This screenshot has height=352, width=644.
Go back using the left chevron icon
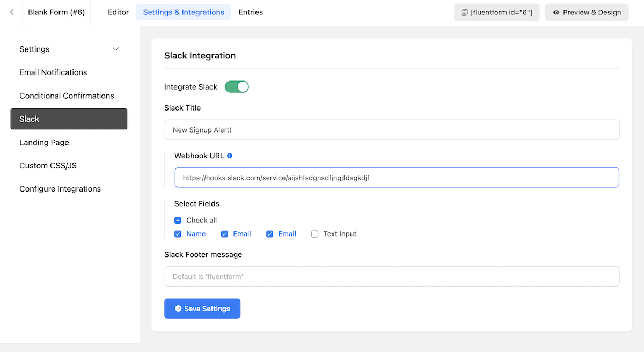[x=12, y=12]
